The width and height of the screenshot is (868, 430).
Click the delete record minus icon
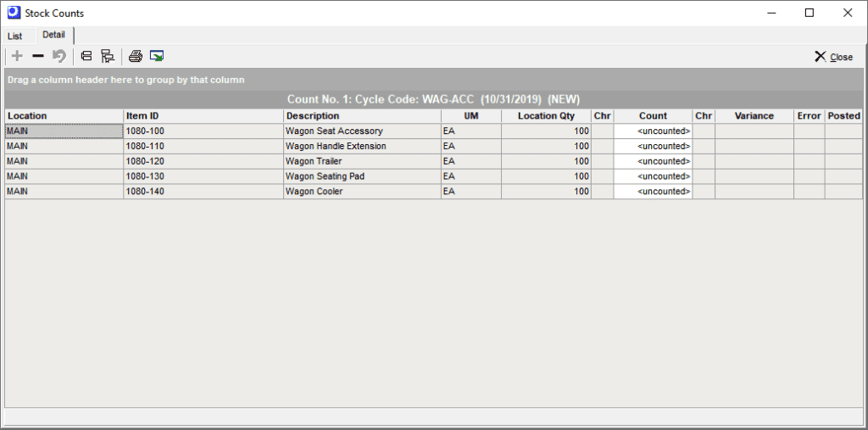[x=37, y=56]
